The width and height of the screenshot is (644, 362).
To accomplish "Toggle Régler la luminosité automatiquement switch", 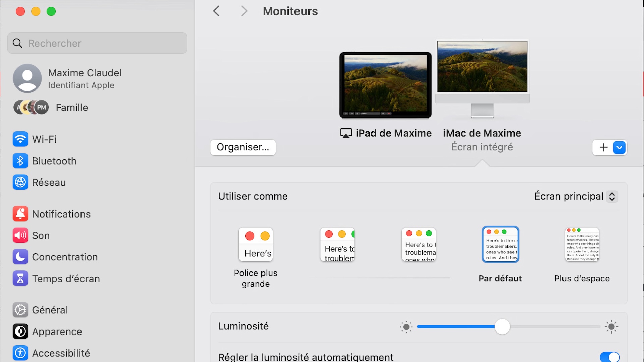I will tap(609, 357).
